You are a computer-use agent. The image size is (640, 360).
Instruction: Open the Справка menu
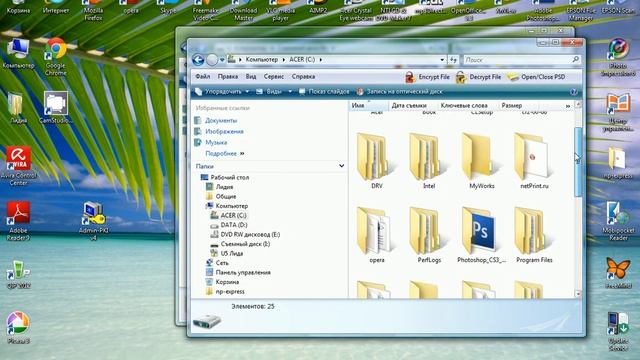[x=303, y=76]
